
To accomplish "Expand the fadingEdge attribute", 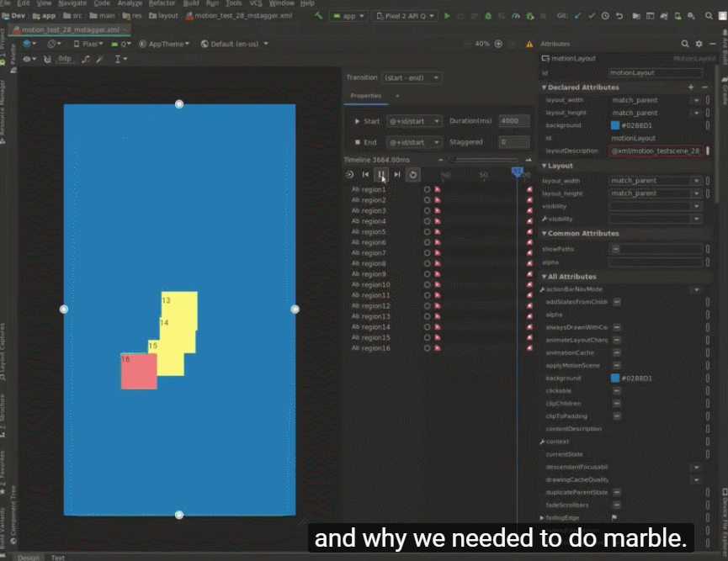I will [542, 517].
